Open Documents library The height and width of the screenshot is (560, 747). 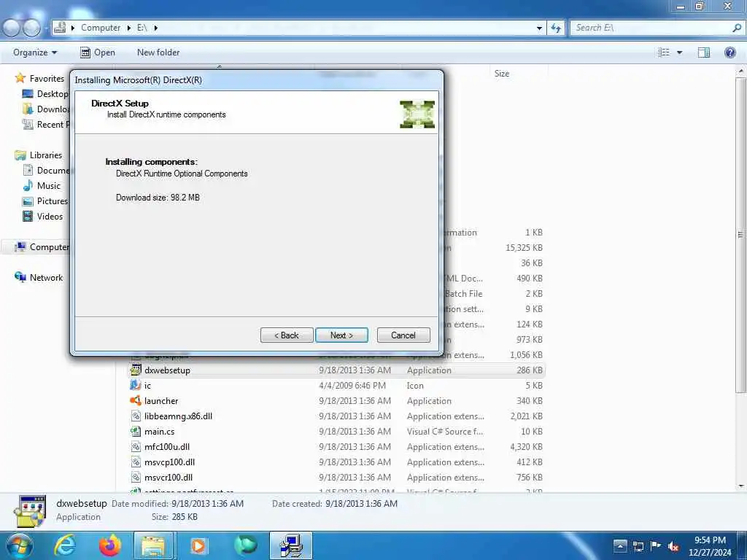tap(46, 171)
